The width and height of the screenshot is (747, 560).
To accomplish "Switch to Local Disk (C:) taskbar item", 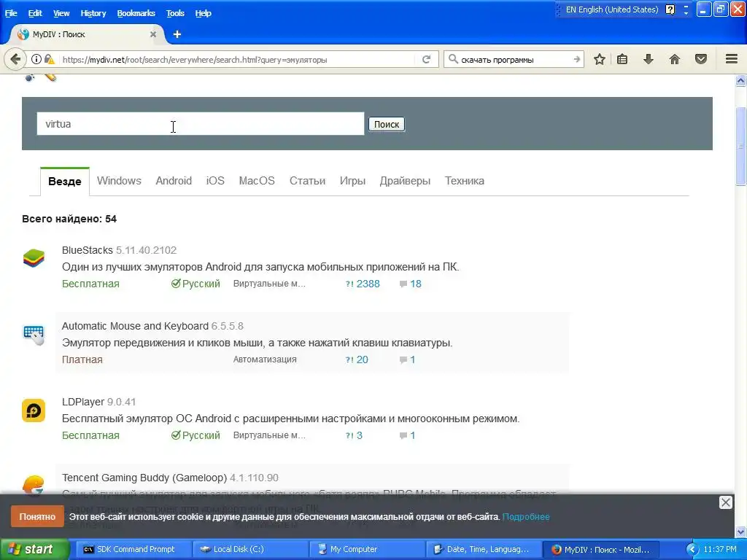I will pyautogui.click(x=250, y=550).
